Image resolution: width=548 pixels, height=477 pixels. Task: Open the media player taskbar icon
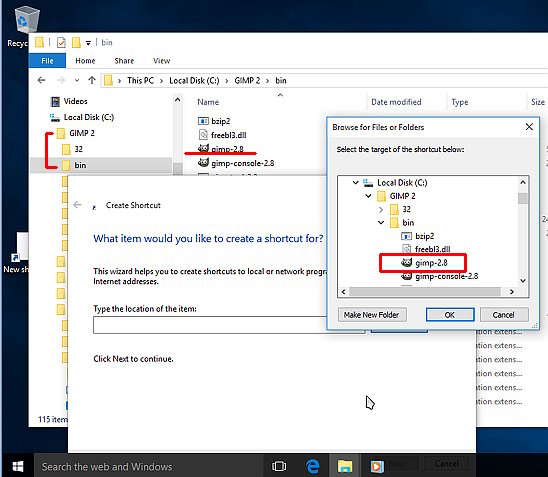pos(377,466)
